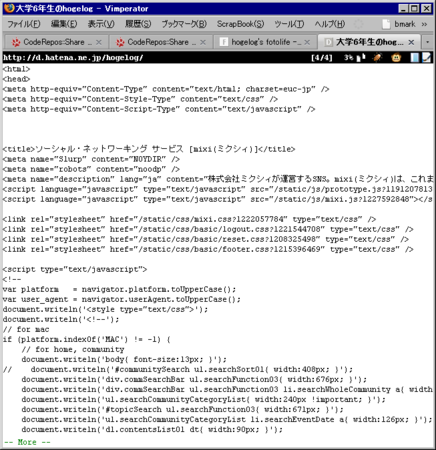Click the ScrapBook blue notebook icon
The image size is (436, 450).
[414, 58]
